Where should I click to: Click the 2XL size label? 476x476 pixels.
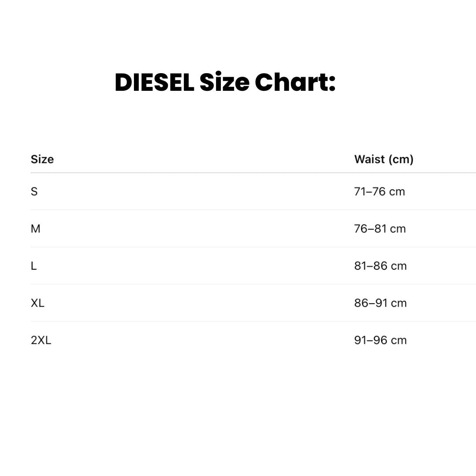pos(41,340)
